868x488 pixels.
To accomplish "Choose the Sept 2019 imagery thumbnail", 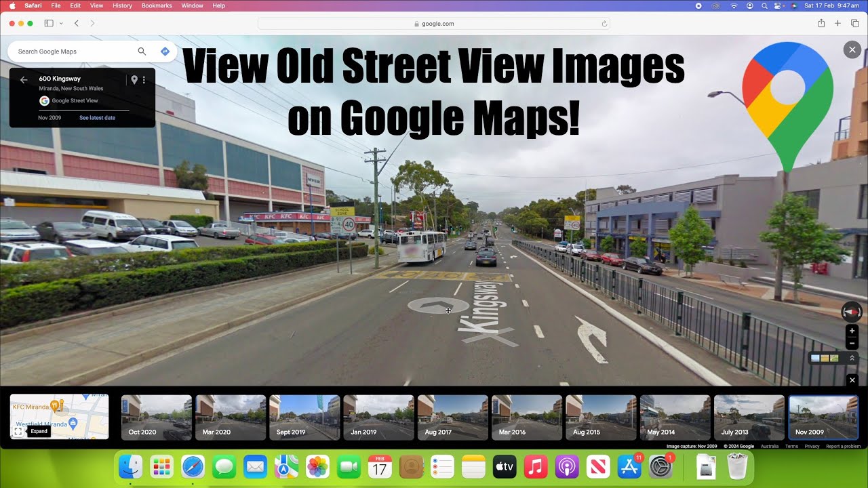I will (304, 418).
